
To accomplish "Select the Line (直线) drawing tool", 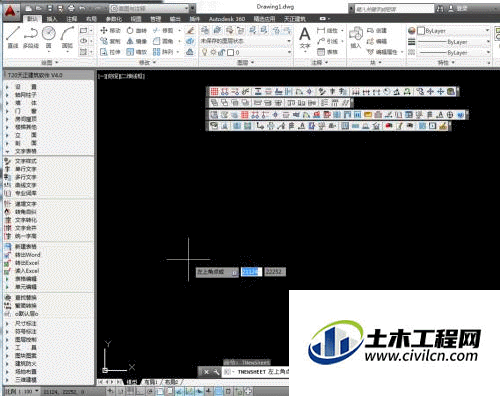I will click(x=13, y=37).
